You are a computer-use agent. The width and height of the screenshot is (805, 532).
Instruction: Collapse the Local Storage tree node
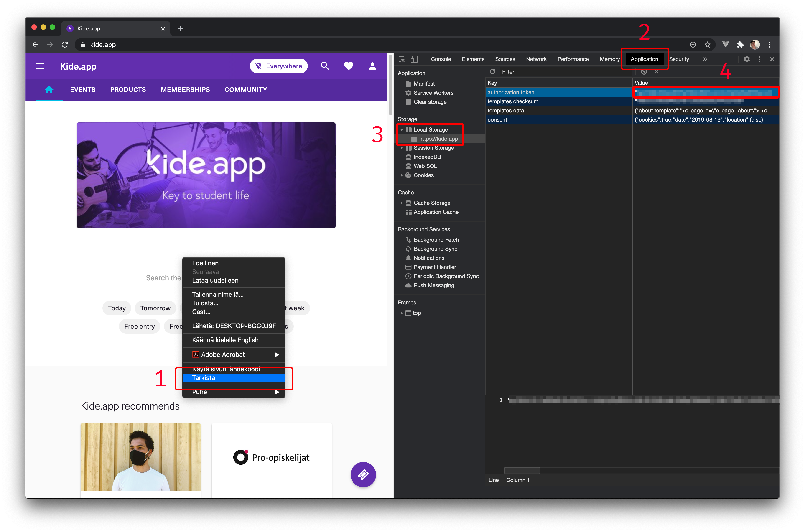(x=402, y=130)
